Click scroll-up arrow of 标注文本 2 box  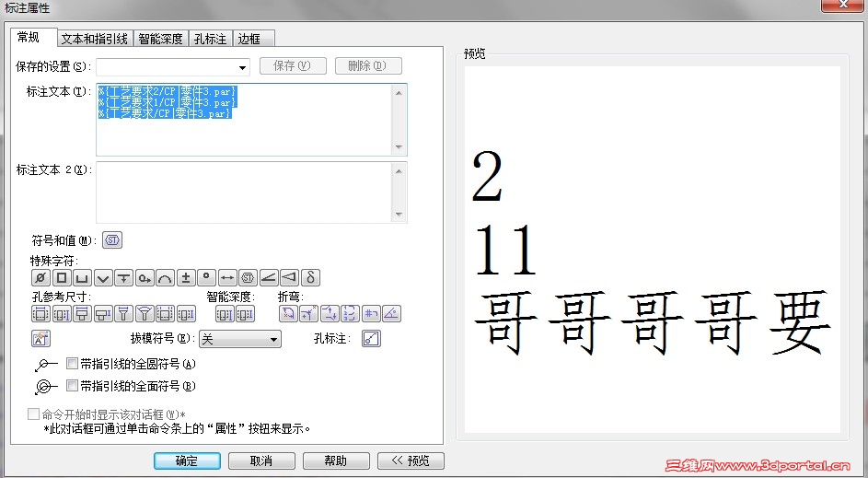(x=399, y=170)
